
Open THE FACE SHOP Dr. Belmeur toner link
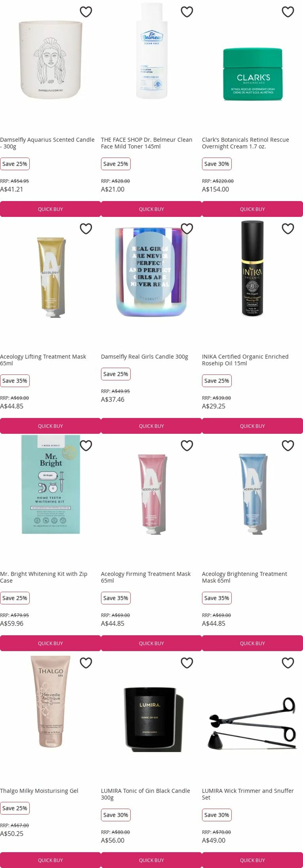pyautogui.click(x=147, y=143)
